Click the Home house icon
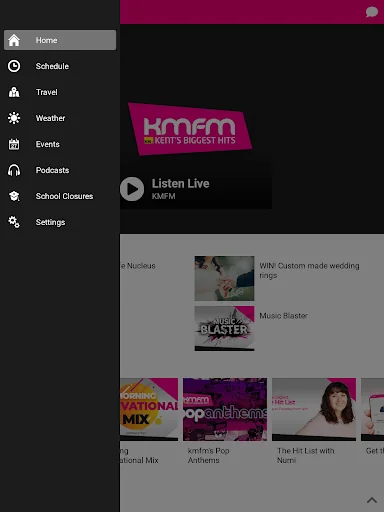The width and height of the screenshot is (384, 512). pos(14,40)
